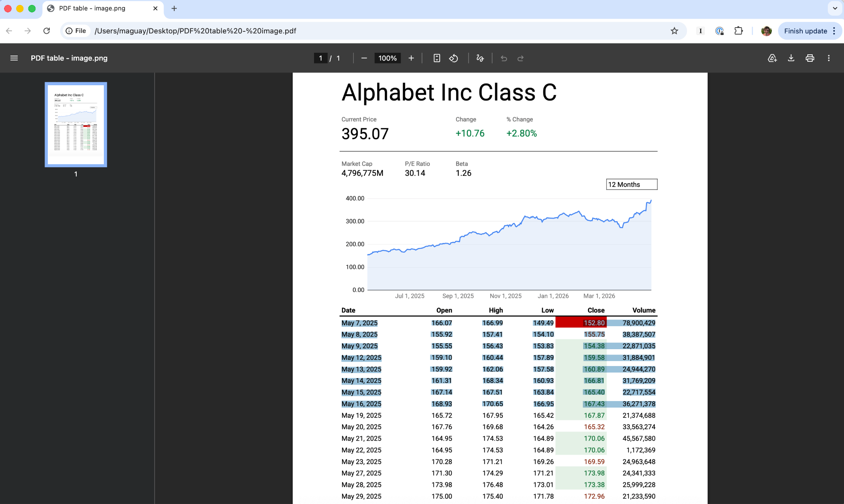Click the Jan 1, 2026 axis label

pyautogui.click(x=553, y=296)
